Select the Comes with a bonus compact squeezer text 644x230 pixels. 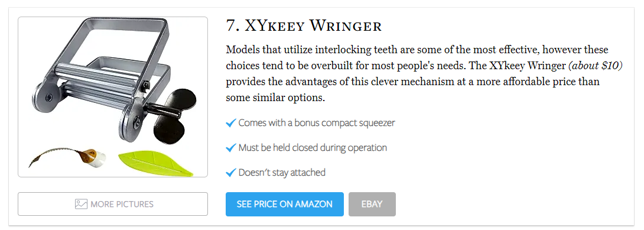click(x=317, y=123)
